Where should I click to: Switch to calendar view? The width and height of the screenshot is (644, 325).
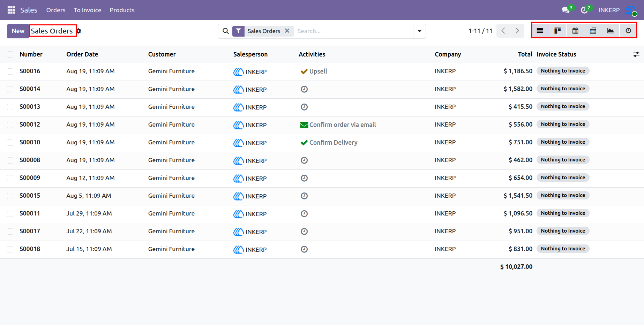[x=575, y=31]
